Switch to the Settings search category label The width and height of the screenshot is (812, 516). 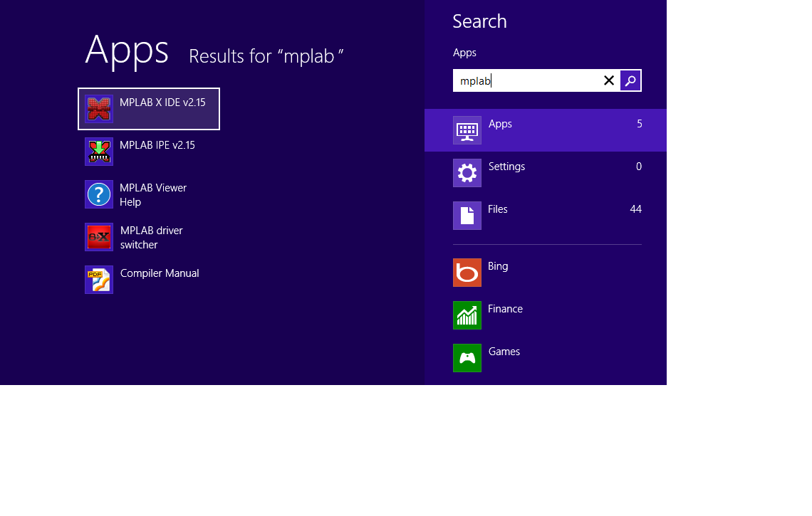506,167
